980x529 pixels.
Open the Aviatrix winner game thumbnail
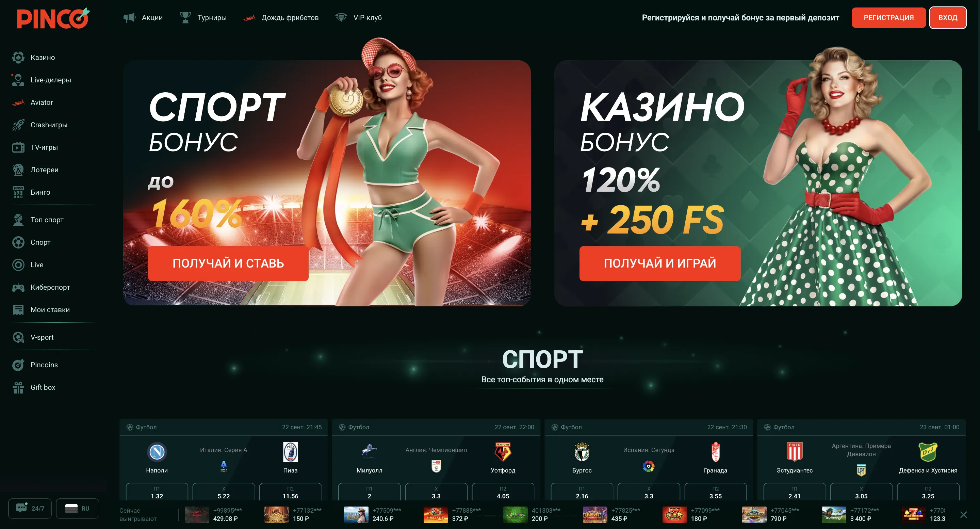(834, 515)
